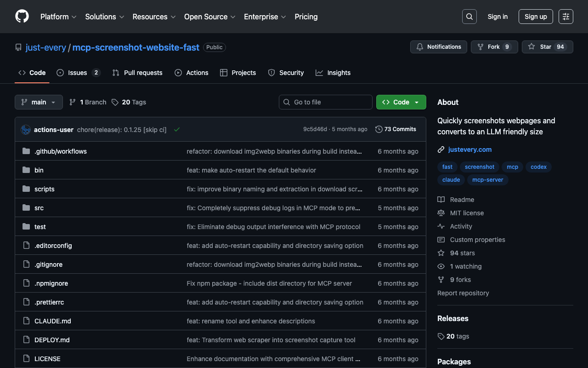Expand the green Code dropdown

(401, 102)
